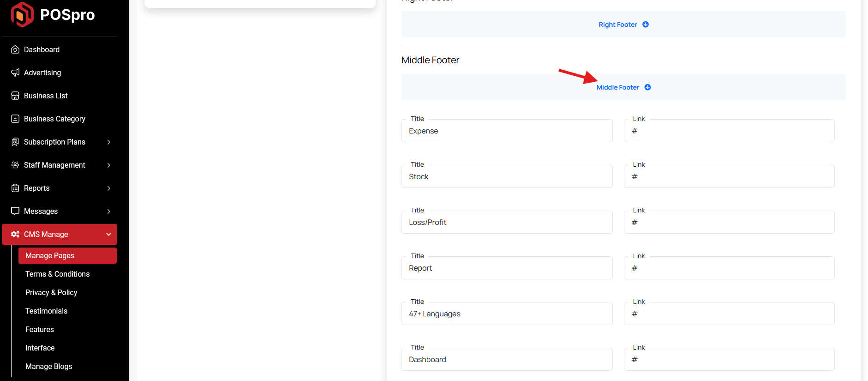Click the Messages chat bubble icon
The width and height of the screenshot is (868, 381).
[x=15, y=212]
